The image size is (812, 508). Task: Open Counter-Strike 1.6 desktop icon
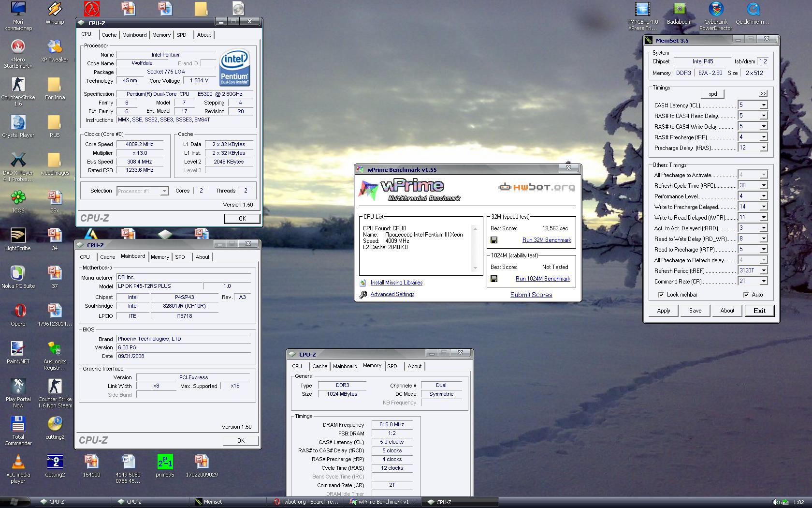[x=18, y=91]
